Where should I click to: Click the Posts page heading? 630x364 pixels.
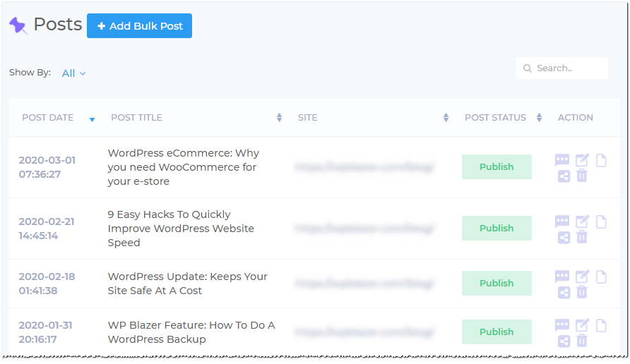58,25
